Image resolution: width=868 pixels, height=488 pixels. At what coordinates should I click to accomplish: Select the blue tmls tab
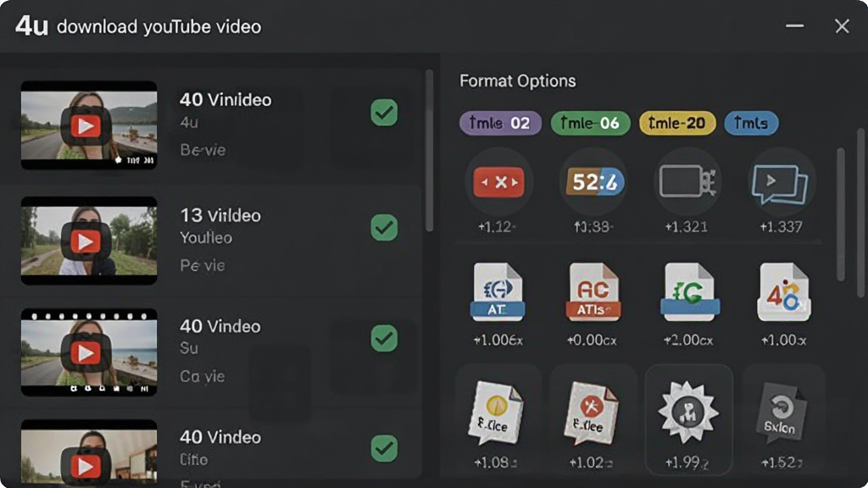[x=751, y=123]
